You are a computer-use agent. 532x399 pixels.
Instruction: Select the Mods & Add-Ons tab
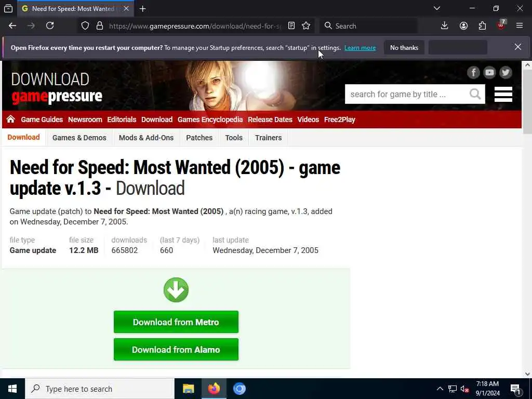[x=146, y=138]
